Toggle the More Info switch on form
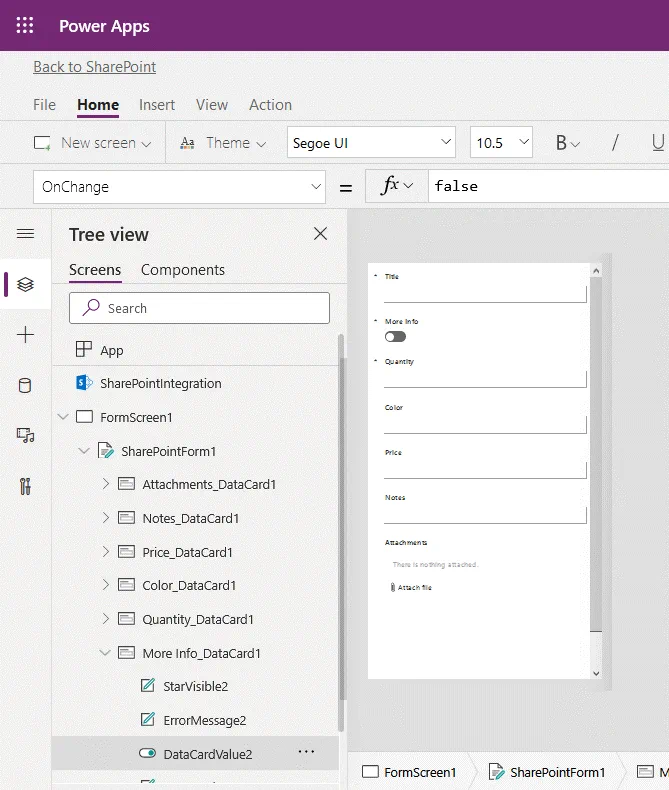669x790 pixels. point(395,337)
